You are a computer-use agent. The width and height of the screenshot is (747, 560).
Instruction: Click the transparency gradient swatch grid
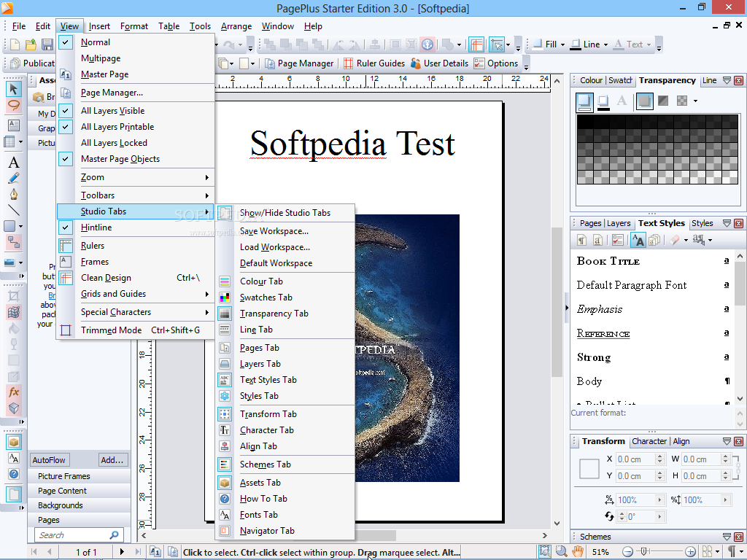click(657, 149)
